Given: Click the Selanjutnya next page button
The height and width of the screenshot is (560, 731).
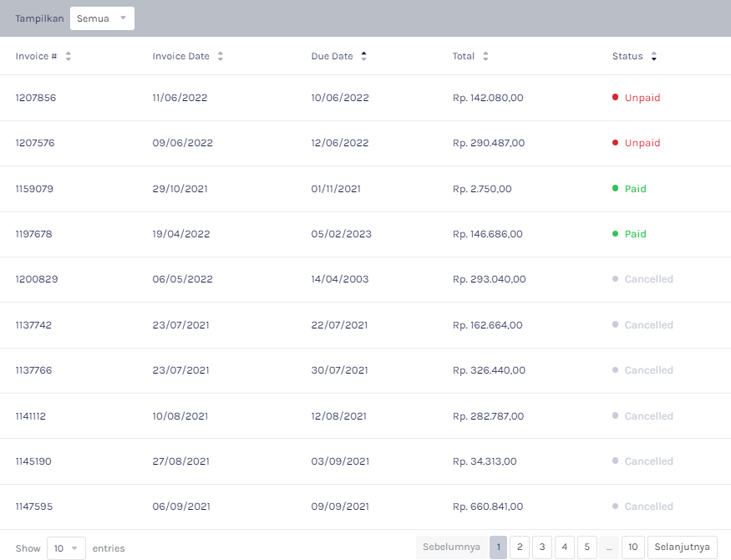Looking at the screenshot, I should [682, 547].
